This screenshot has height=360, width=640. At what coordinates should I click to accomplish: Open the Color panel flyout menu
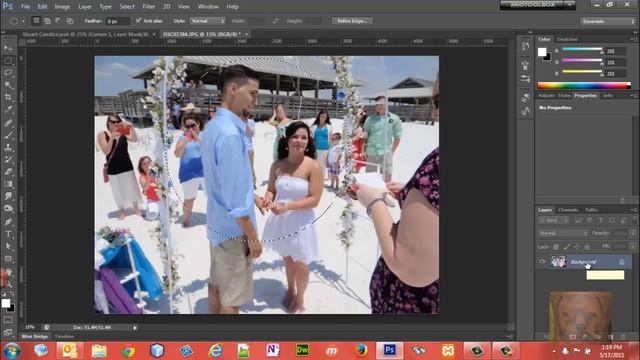pyautogui.click(x=633, y=39)
